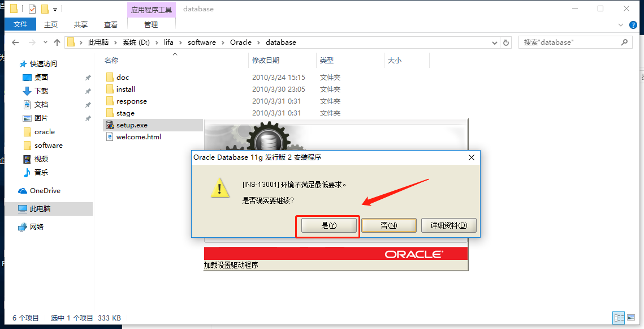The height and width of the screenshot is (329, 644).
Task: Expand the address bar history dropdown
Action: 495,42
